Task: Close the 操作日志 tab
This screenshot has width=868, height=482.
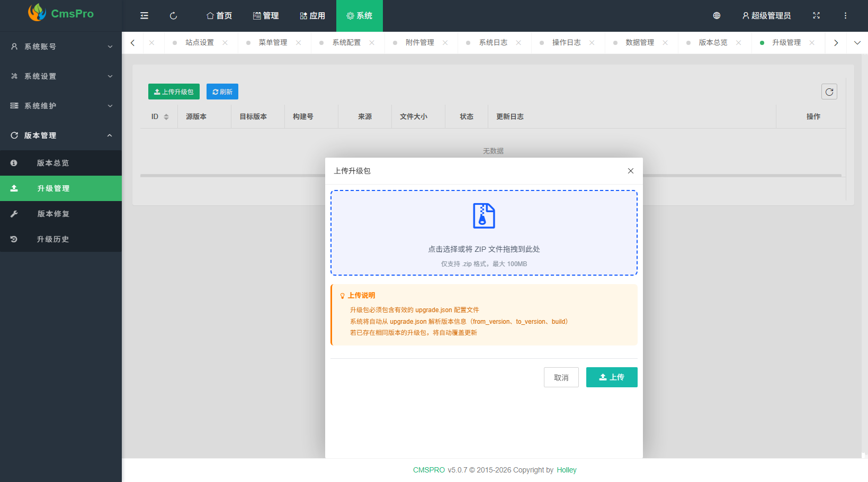Action: (x=592, y=43)
